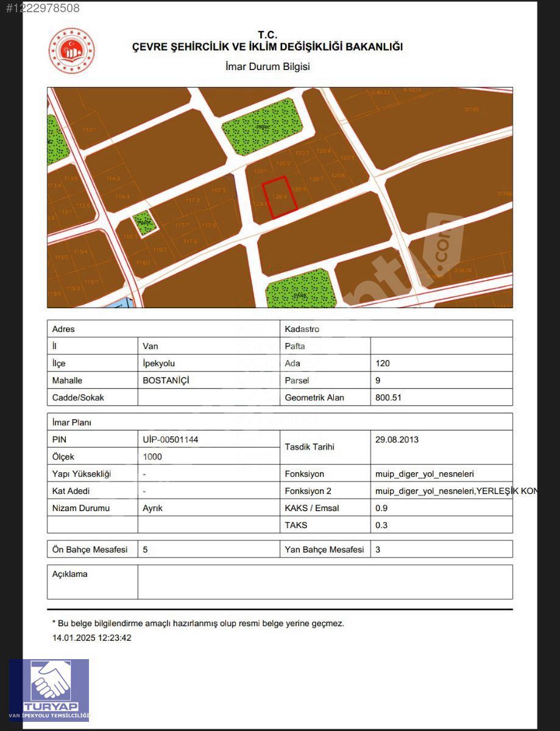The width and height of the screenshot is (560, 731).
Task: Click the empty Açıklama description field
Action: [x=325, y=582]
